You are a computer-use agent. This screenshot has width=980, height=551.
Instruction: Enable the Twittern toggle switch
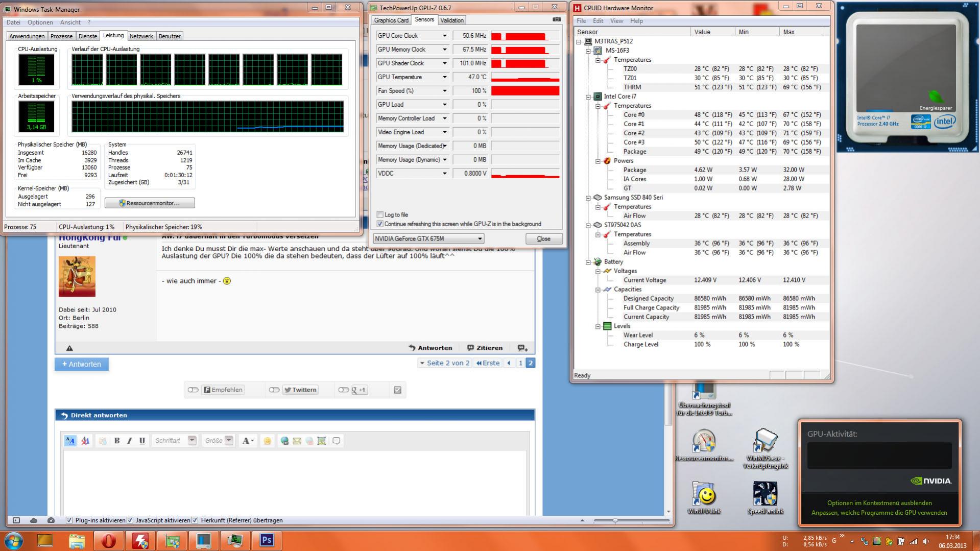pyautogui.click(x=274, y=390)
